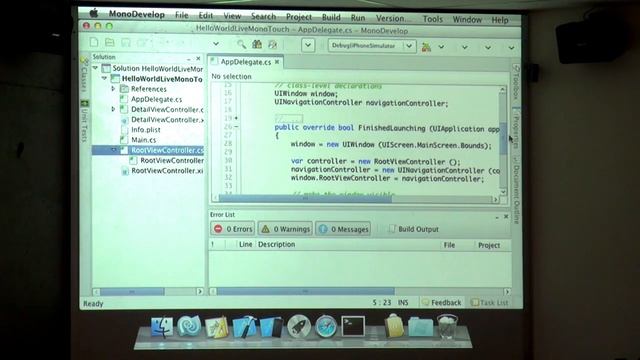Open the Build menu

331,17
